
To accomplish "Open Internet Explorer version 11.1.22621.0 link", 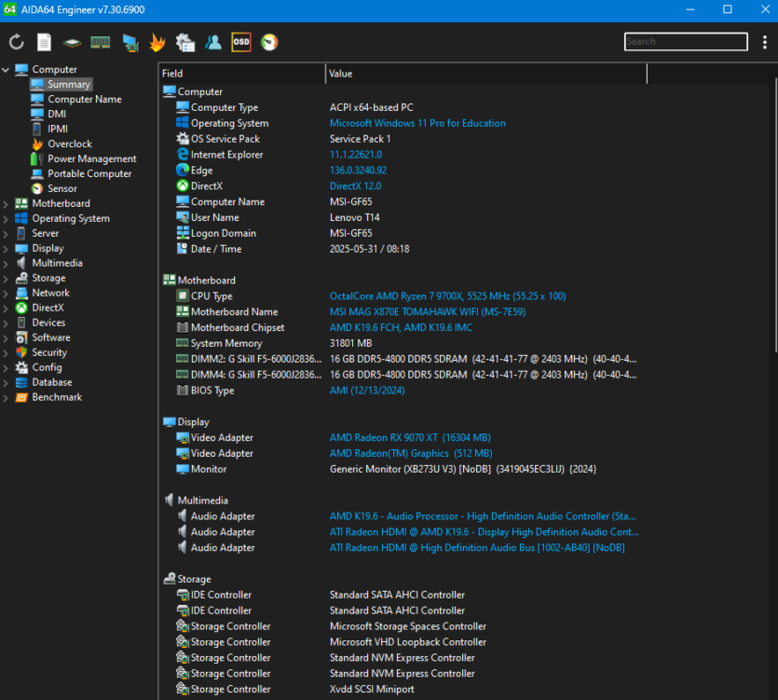I will pos(356,155).
